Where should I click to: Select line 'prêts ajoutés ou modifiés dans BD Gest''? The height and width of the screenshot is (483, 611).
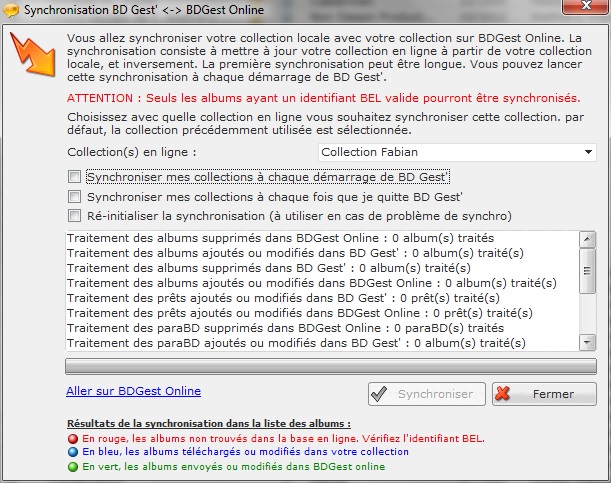coord(283,298)
